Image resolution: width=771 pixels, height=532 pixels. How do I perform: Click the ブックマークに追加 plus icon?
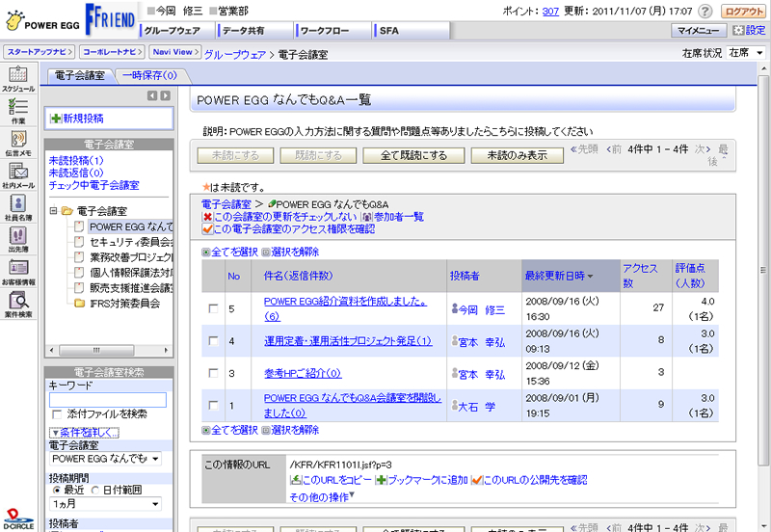(x=381, y=480)
